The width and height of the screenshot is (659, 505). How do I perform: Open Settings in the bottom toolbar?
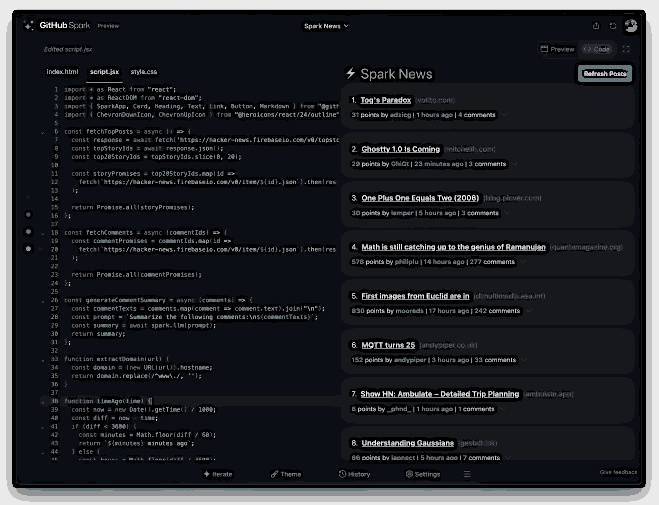[x=422, y=474]
